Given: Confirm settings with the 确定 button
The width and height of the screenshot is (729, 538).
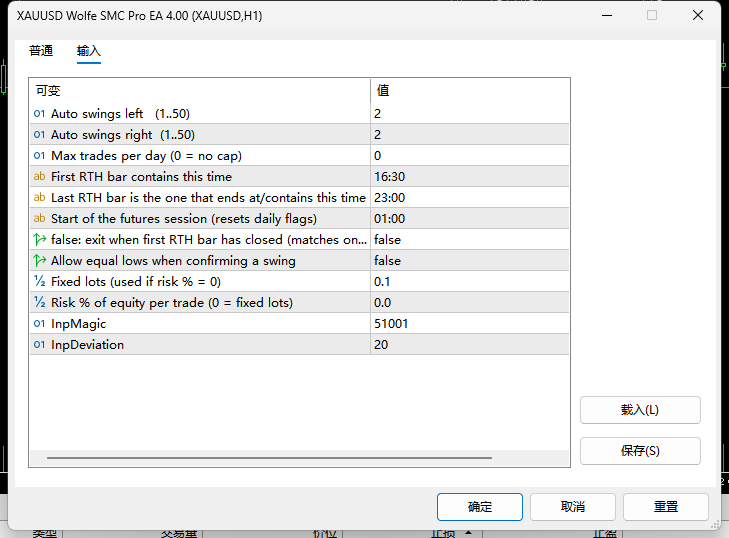Looking at the screenshot, I should pyautogui.click(x=480, y=506).
